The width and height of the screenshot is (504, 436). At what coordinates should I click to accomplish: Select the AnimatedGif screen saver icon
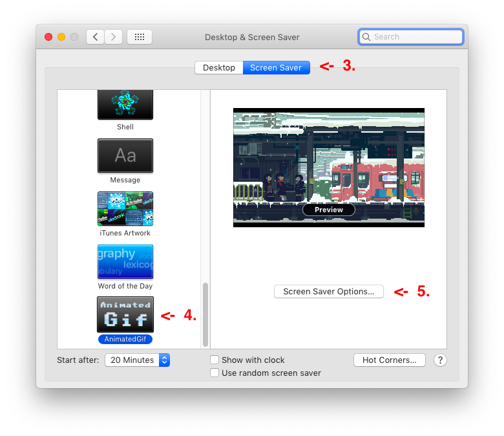[x=125, y=314]
